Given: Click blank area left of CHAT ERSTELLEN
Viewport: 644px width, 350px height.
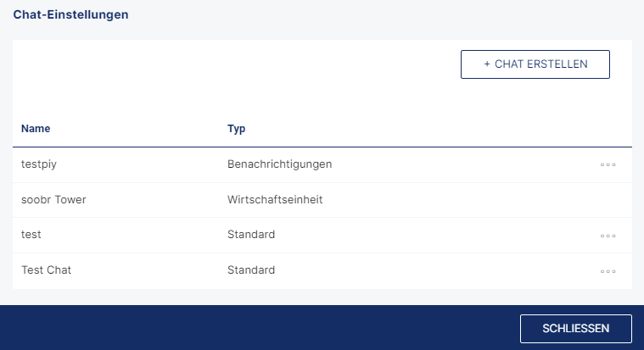Looking at the screenshot, I should coord(236,64).
